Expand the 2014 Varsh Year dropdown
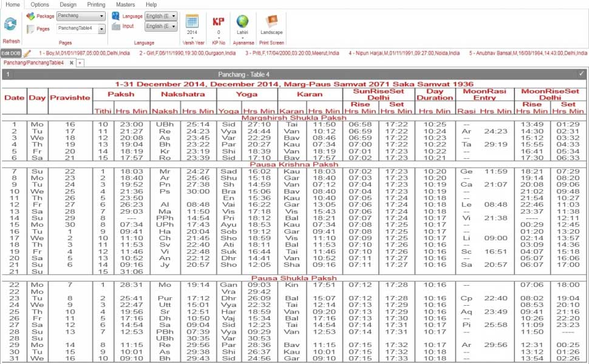This screenshot has width=589, height=364. [192, 38]
